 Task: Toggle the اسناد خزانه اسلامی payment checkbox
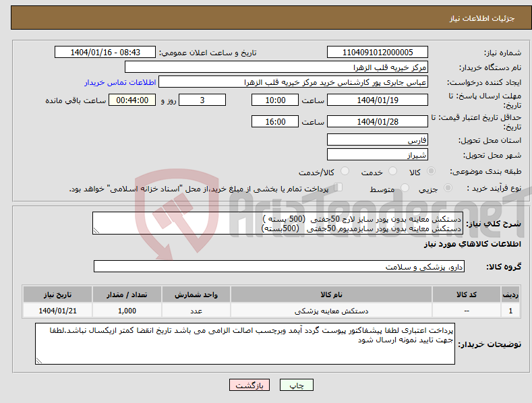[x=338, y=187]
